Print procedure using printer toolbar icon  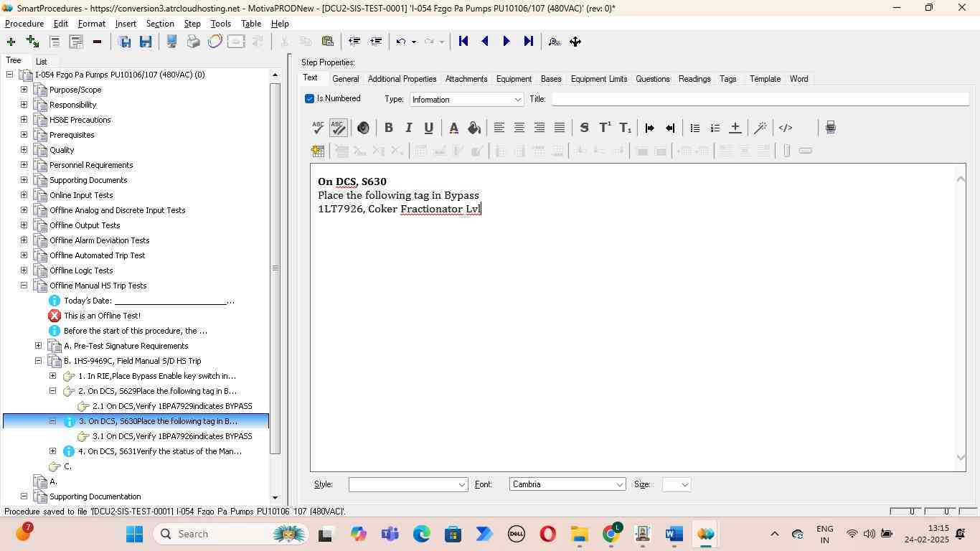tap(193, 42)
